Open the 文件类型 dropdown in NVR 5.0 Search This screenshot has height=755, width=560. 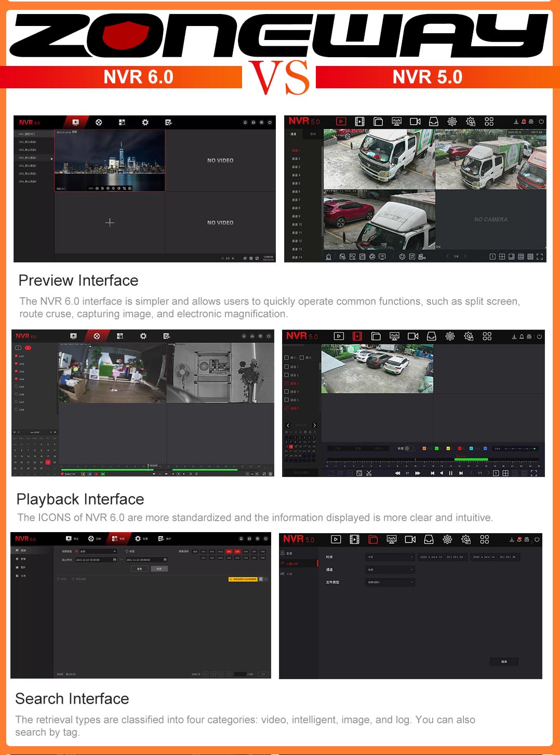coord(390,582)
